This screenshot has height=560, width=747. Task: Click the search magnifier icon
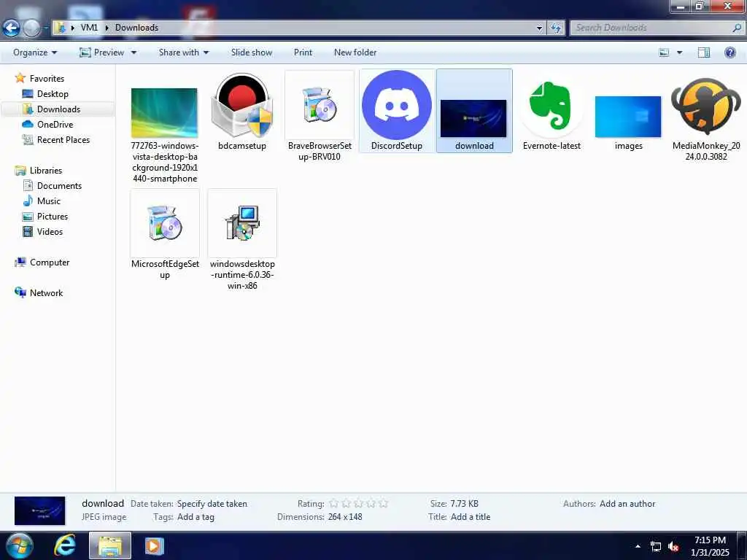point(737,28)
